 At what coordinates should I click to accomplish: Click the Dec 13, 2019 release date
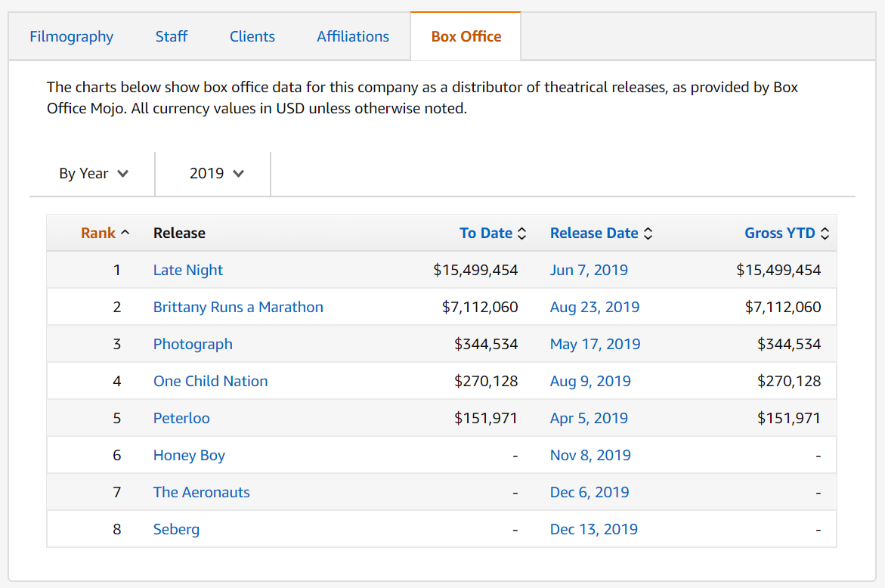[x=593, y=529]
